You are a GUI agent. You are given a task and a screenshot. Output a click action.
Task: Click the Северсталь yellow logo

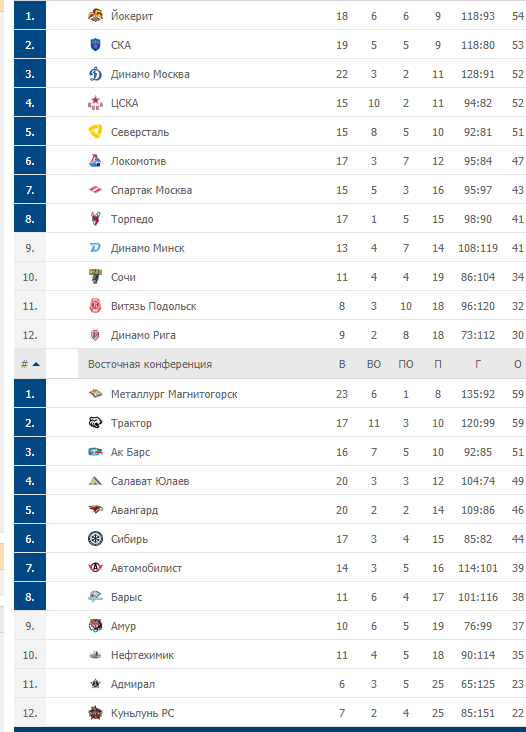pos(95,132)
